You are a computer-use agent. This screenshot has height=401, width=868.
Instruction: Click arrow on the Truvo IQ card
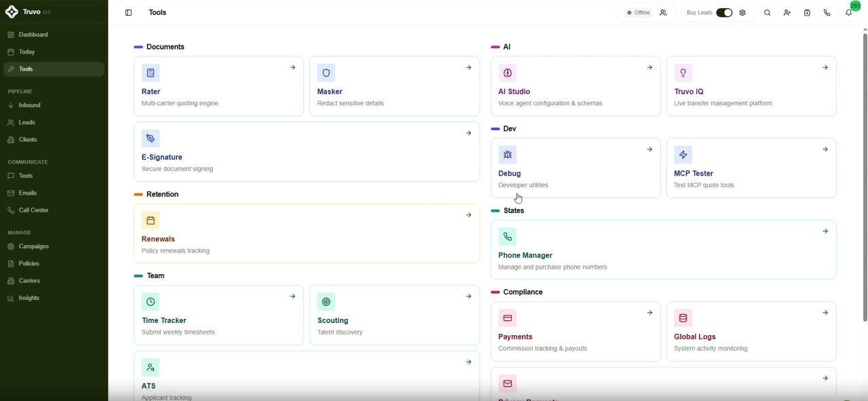pyautogui.click(x=825, y=68)
